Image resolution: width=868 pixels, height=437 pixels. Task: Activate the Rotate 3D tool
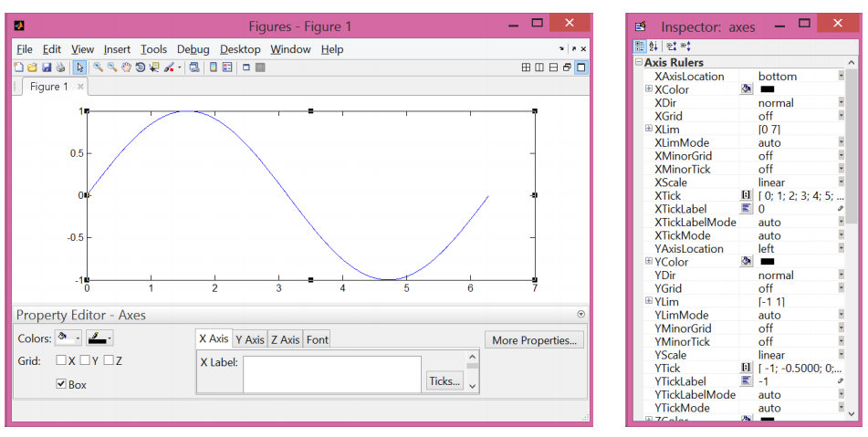coord(140,67)
